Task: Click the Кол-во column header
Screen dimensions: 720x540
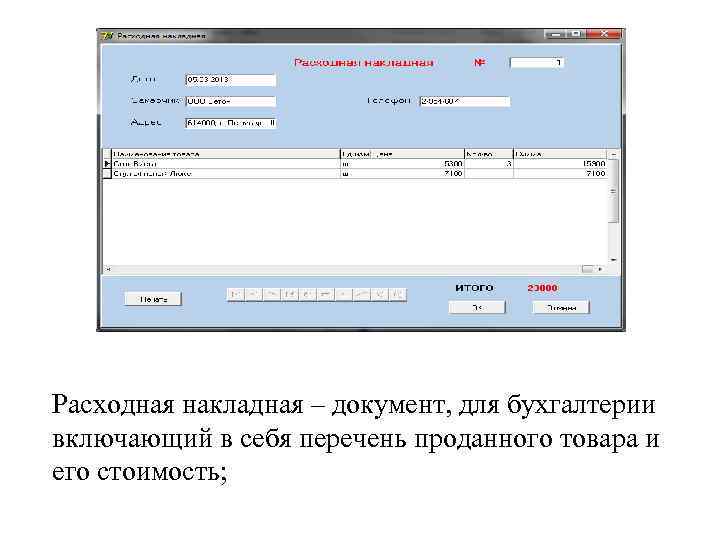Action: pos(489,154)
